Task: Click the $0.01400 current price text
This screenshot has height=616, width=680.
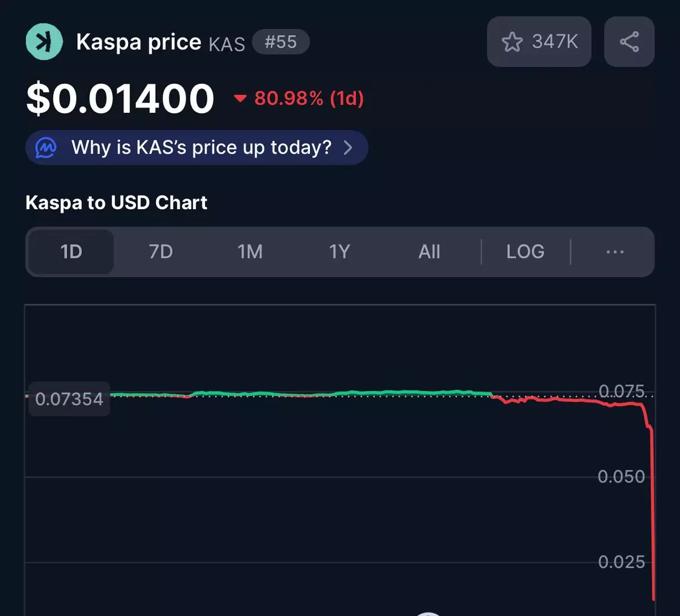Action: (x=120, y=99)
